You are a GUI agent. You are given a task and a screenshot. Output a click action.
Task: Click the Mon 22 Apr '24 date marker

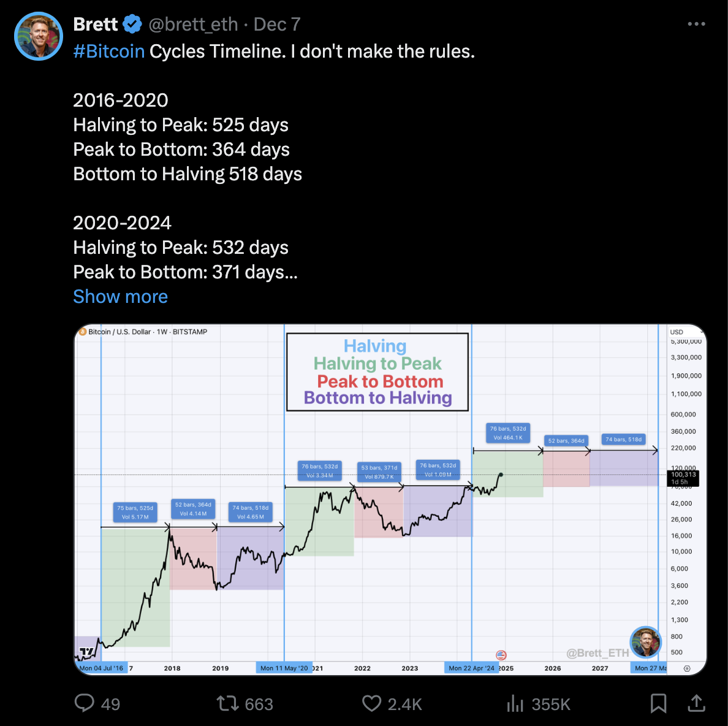point(471,668)
